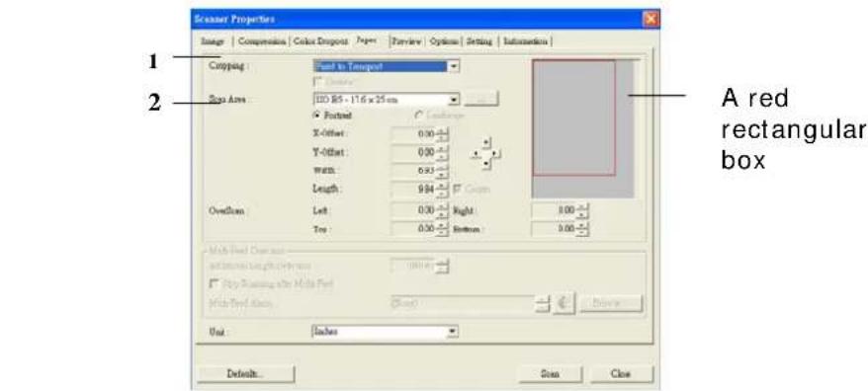The width and height of the screenshot is (868, 391).
Task: Open the Unit dropdown showing Inches
Action: point(454,332)
